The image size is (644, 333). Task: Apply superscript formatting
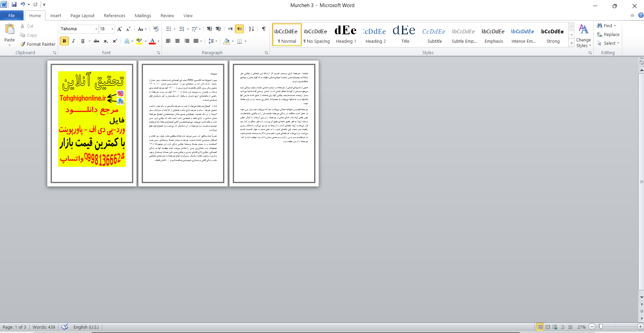[115, 41]
